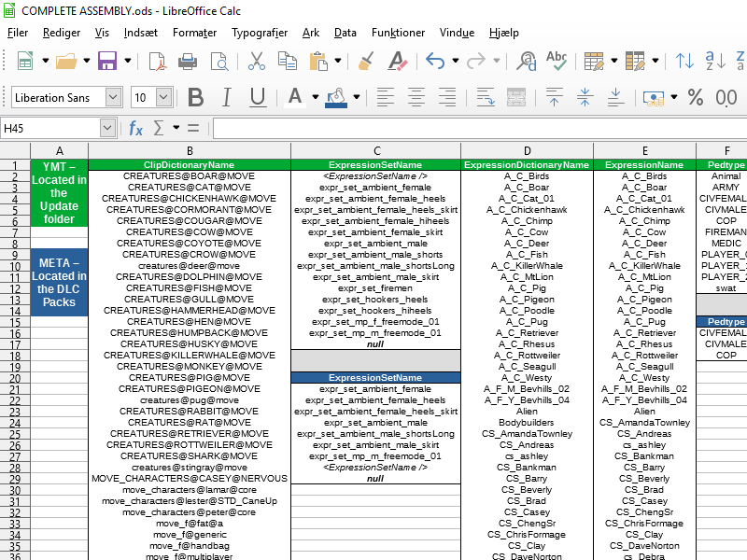Open the Filer menu

point(18,33)
